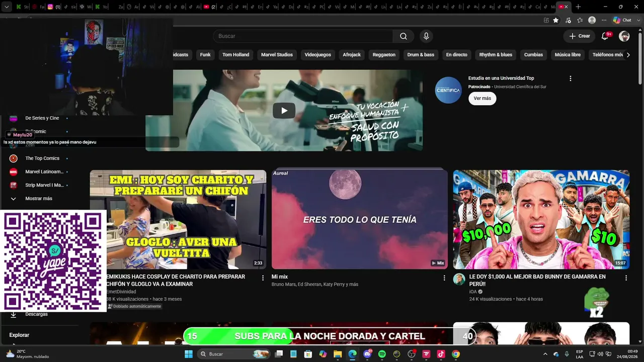644x362 pixels.
Task: Select the Música libre filter chip
Action: pos(568,55)
